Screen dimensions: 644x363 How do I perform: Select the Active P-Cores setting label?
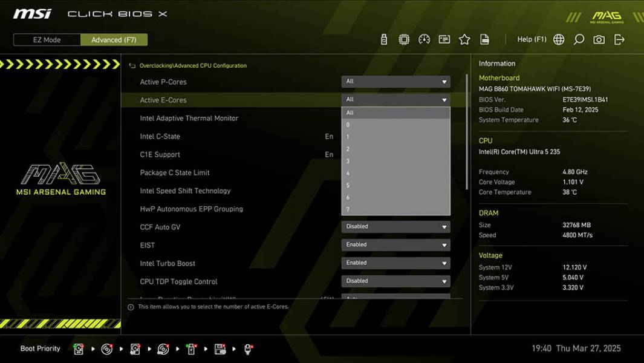[163, 82]
